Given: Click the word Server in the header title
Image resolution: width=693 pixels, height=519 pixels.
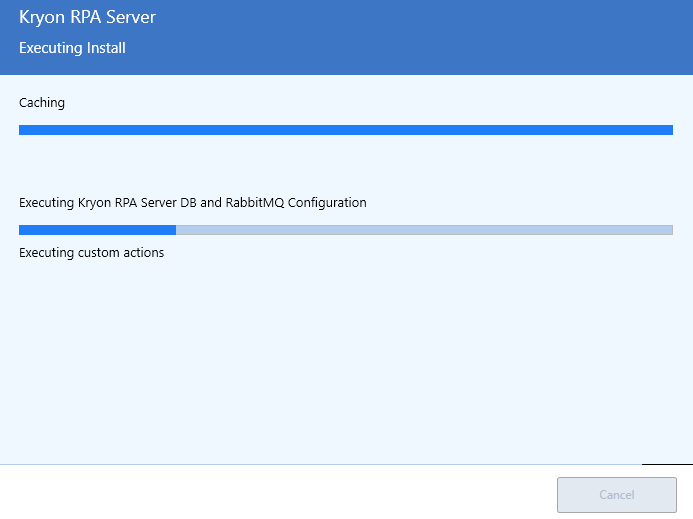Looking at the screenshot, I should pyautogui.click(x=131, y=17).
